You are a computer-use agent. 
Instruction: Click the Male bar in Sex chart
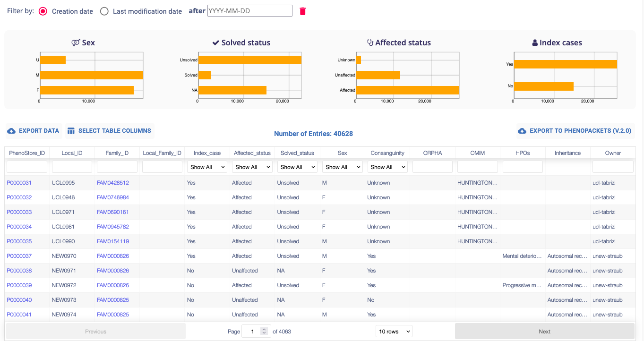(x=92, y=75)
